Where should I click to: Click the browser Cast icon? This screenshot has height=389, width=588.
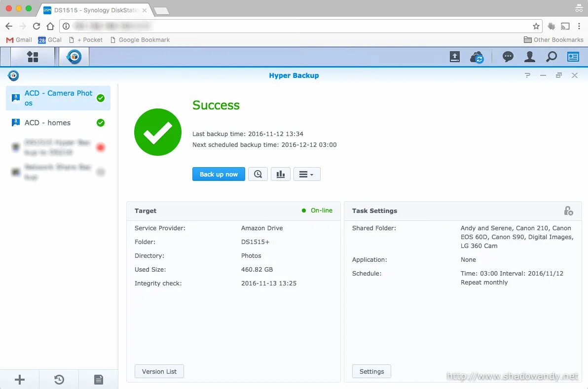tap(565, 26)
